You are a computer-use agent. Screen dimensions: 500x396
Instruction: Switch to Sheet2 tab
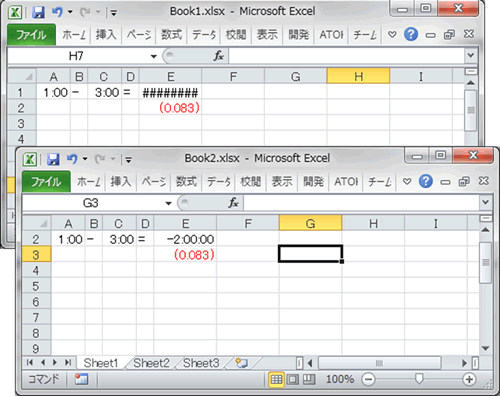152,363
